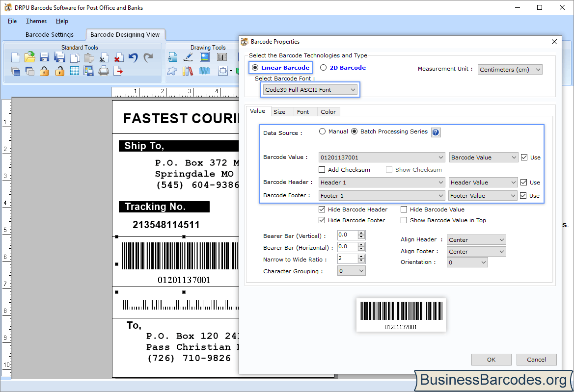
Task: Undo the last action
Action: coord(133,57)
